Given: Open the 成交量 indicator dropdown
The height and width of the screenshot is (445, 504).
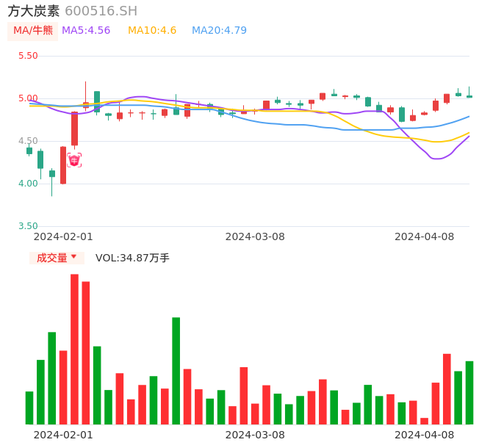Looking at the screenshot, I should tap(57, 258).
